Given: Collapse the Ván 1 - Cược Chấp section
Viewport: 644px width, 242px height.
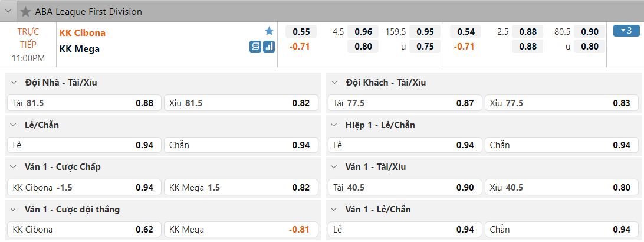Looking at the screenshot, I should [x=13, y=167].
